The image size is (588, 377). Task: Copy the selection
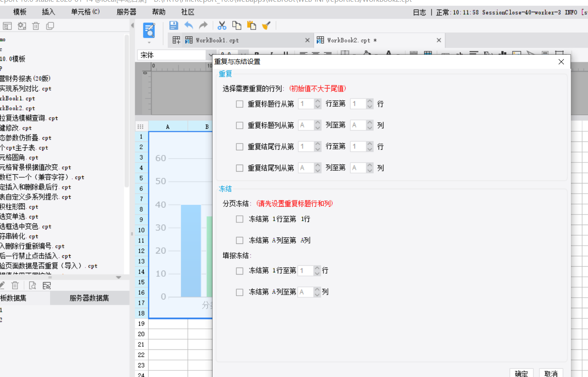pyautogui.click(x=237, y=26)
